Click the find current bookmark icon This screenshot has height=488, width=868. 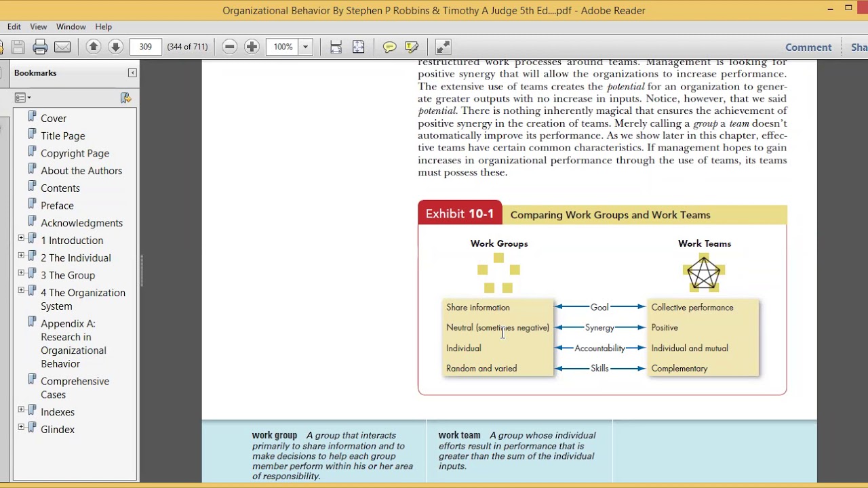pyautogui.click(x=125, y=98)
